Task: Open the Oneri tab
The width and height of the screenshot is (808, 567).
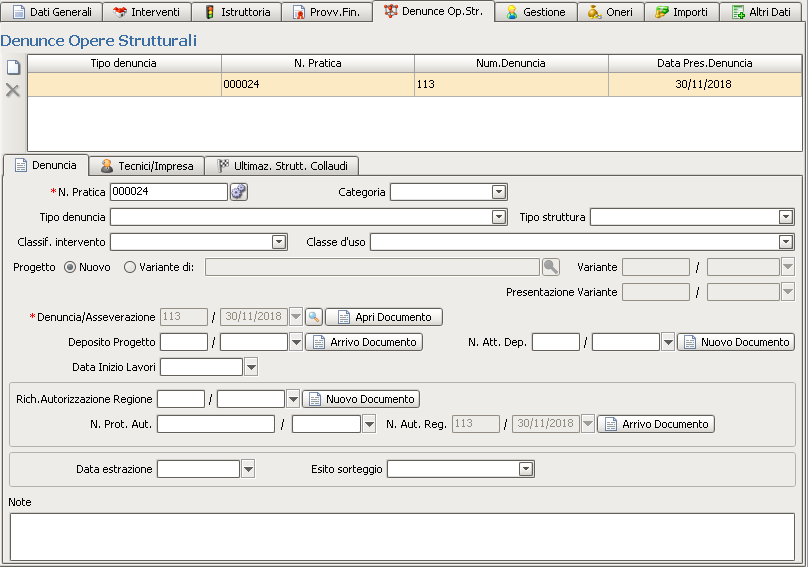Action: [x=609, y=12]
